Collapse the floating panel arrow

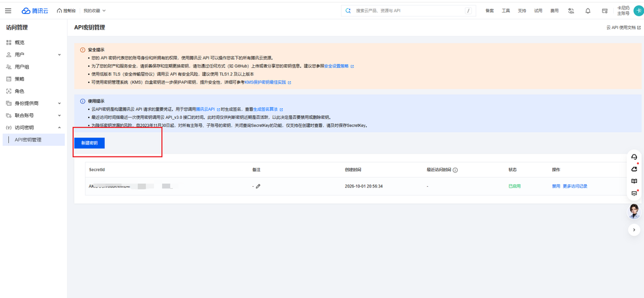tap(634, 230)
